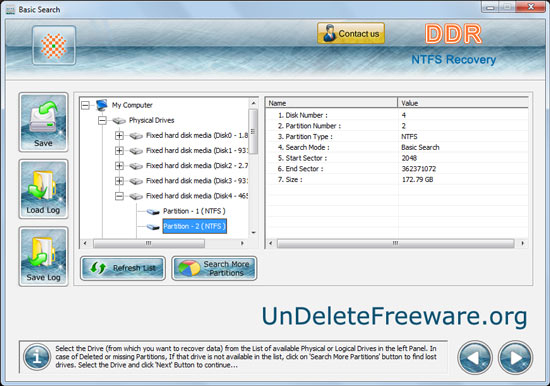Image resolution: width=550 pixels, height=386 pixels.
Task: Click the details panel horizontal scrollbar thumb
Action: [395, 243]
